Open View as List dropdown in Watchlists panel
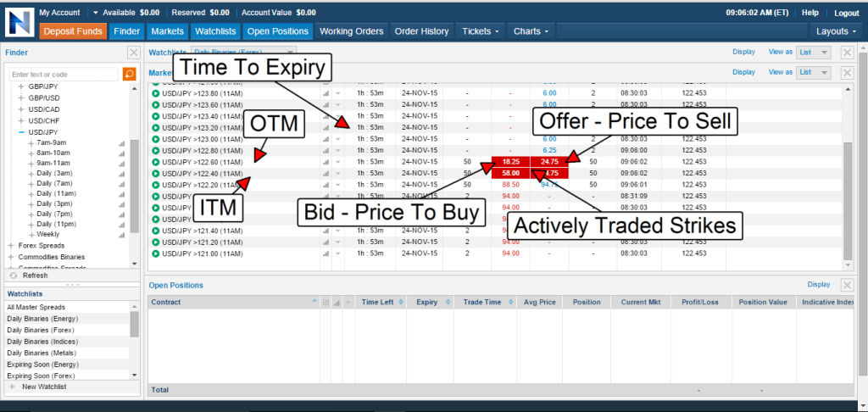Image resolution: width=868 pixels, height=412 pixels. coord(814,52)
